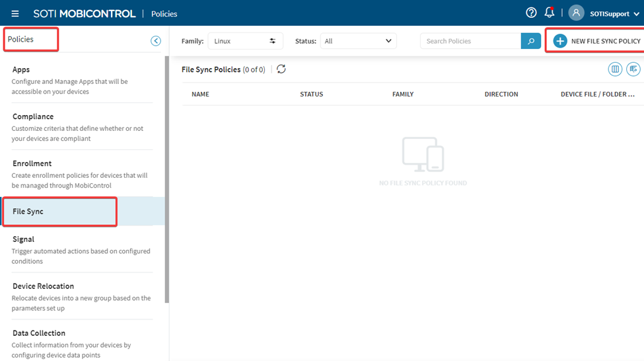Viewport: 644px width, 361px height.
Task: Refresh the File Sync Policies list
Action: tap(281, 69)
